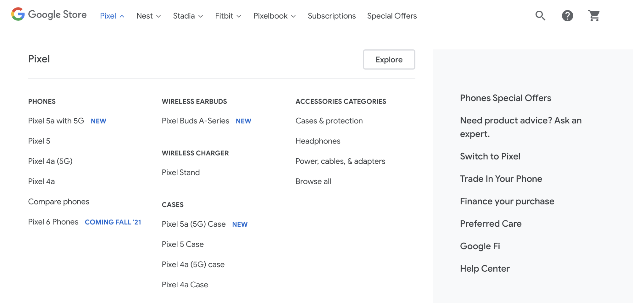644x303 pixels.
Task: Open Trade In Your Phone
Action: [x=501, y=178]
